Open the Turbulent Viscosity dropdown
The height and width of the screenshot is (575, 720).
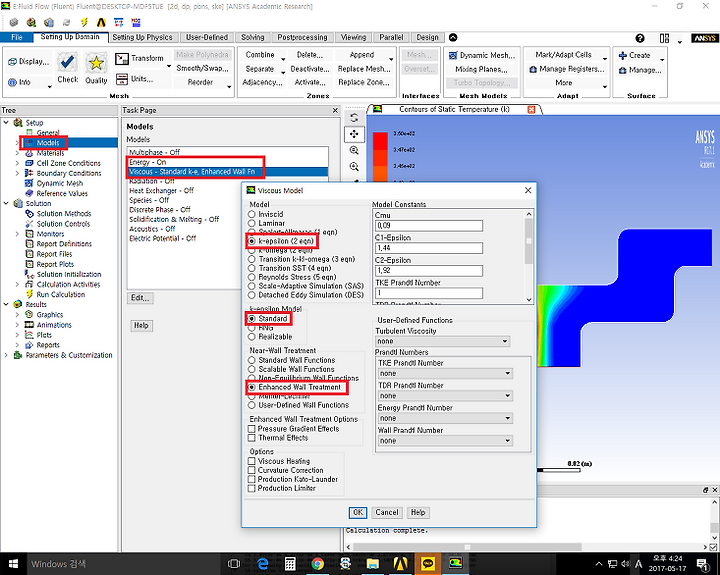443,341
